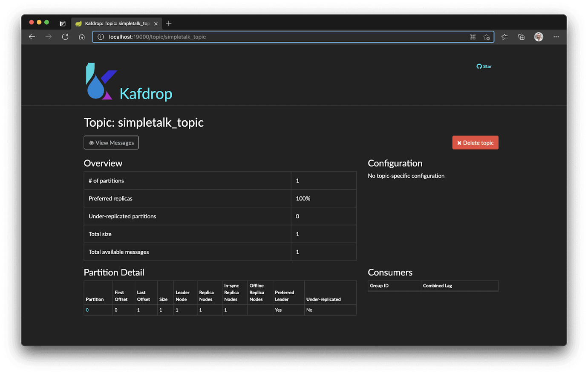The width and height of the screenshot is (588, 374).
Task: Click the 'Consumers' heading
Action: (x=390, y=273)
